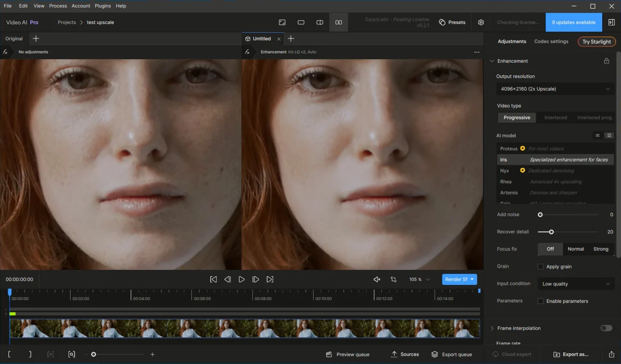Activate side-by-side comparison layout icon
The height and width of the screenshot is (364, 621).
tap(338, 22)
